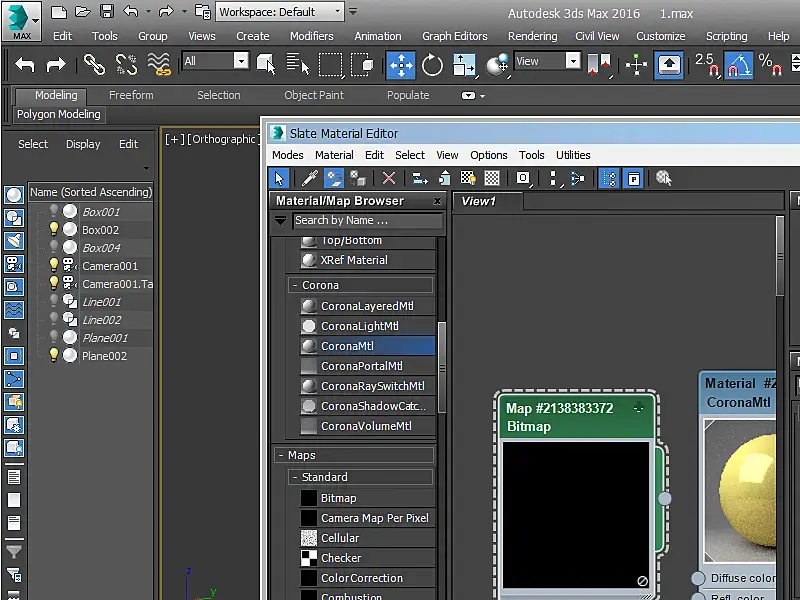
Task: Show Box001 using its light bulb icon
Action: pyautogui.click(x=54, y=212)
